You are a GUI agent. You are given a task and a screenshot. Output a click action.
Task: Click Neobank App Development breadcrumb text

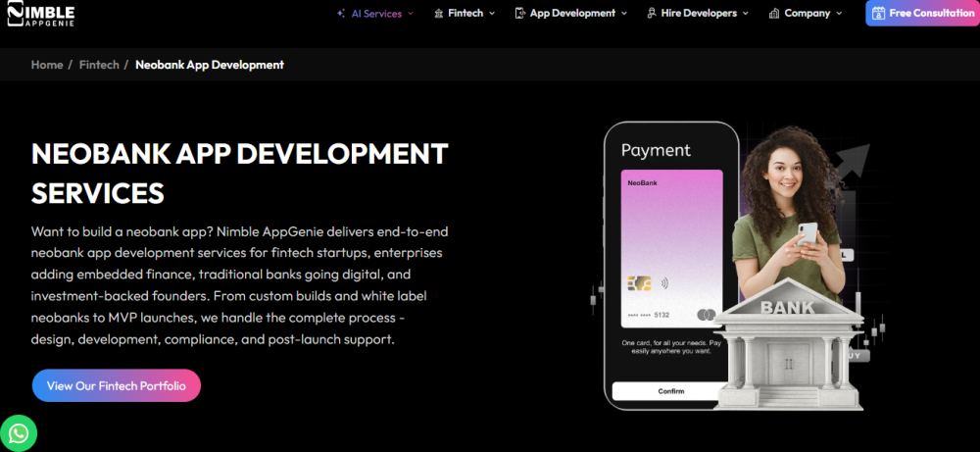[x=210, y=65]
